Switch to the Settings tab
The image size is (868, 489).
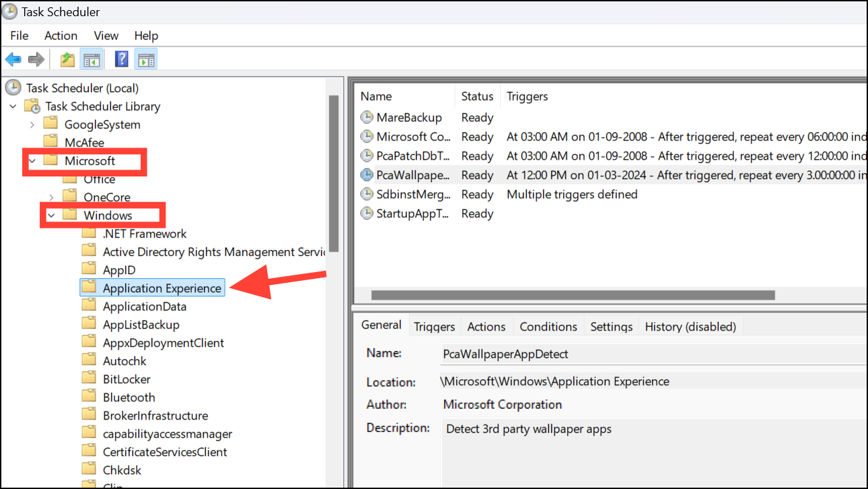coord(611,327)
